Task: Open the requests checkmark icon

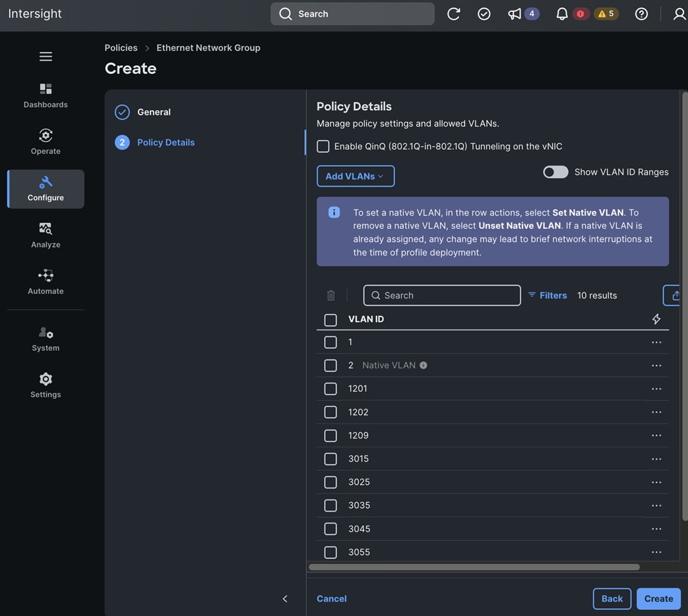Action: [484, 14]
